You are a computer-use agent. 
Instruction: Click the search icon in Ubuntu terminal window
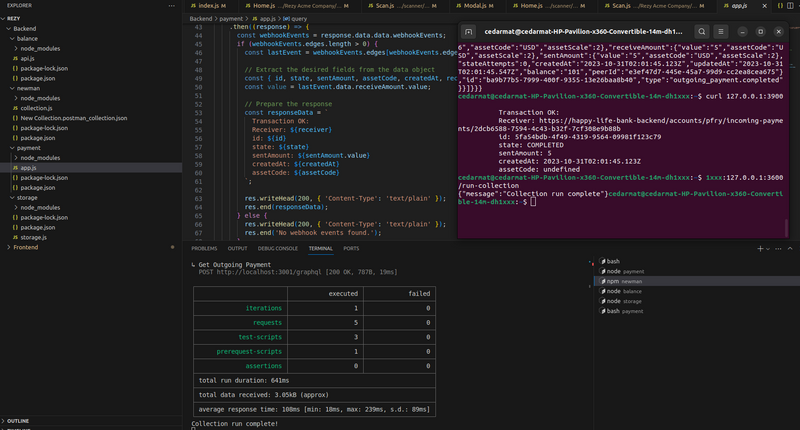(702, 32)
